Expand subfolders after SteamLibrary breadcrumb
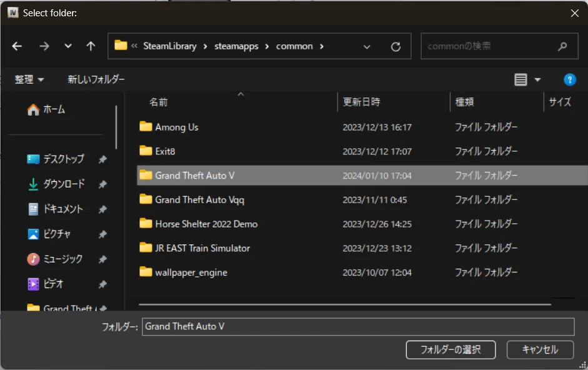 (x=205, y=46)
